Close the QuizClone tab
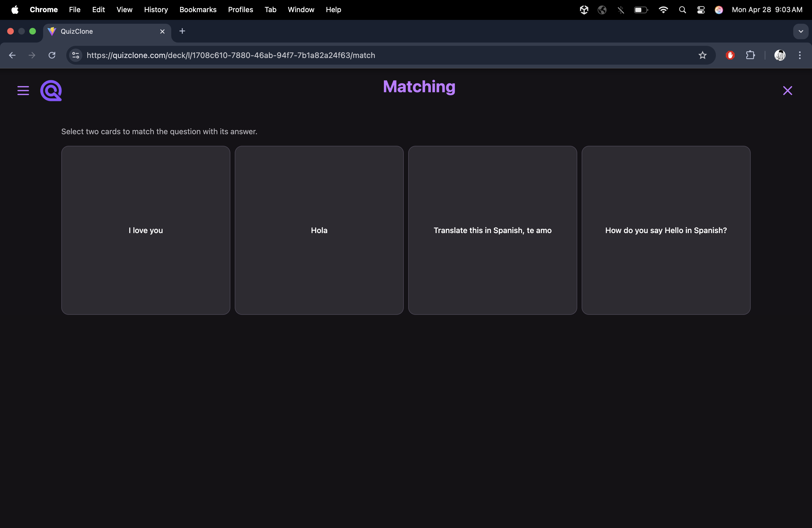 pyautogui.click(x=162, y=31)
